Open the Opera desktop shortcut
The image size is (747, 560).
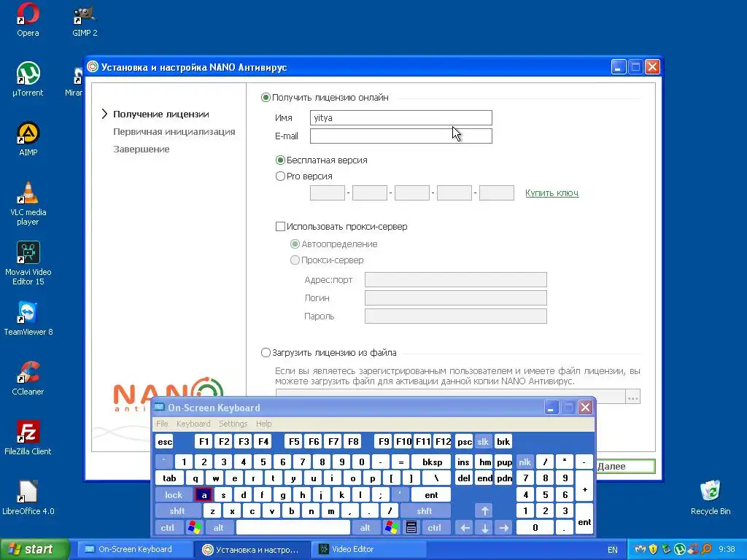tap(28, 20)
